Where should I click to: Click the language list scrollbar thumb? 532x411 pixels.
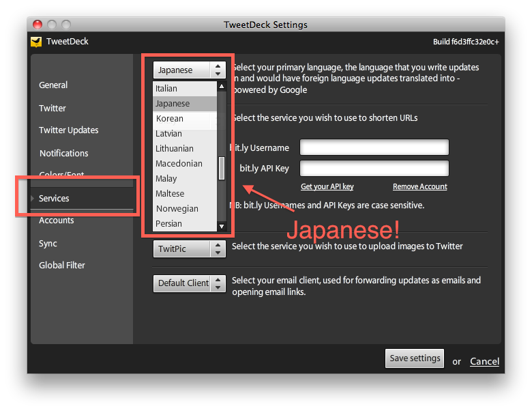222,168
